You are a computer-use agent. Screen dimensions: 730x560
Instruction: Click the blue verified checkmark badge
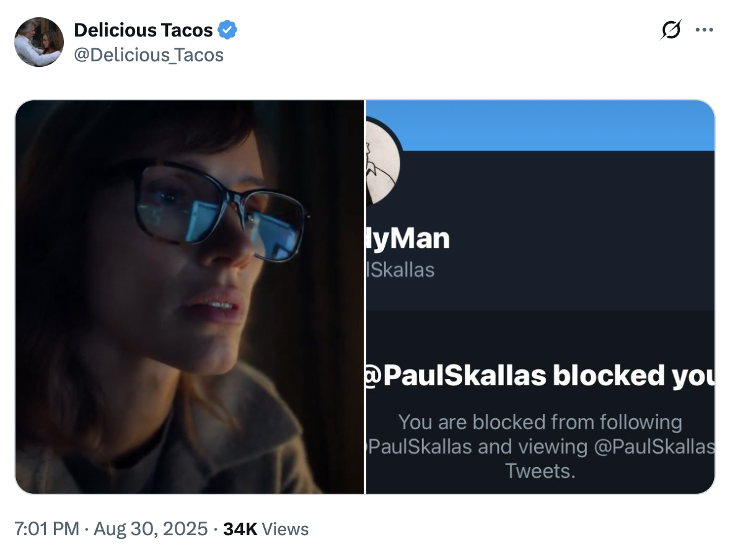click(227, 30)
